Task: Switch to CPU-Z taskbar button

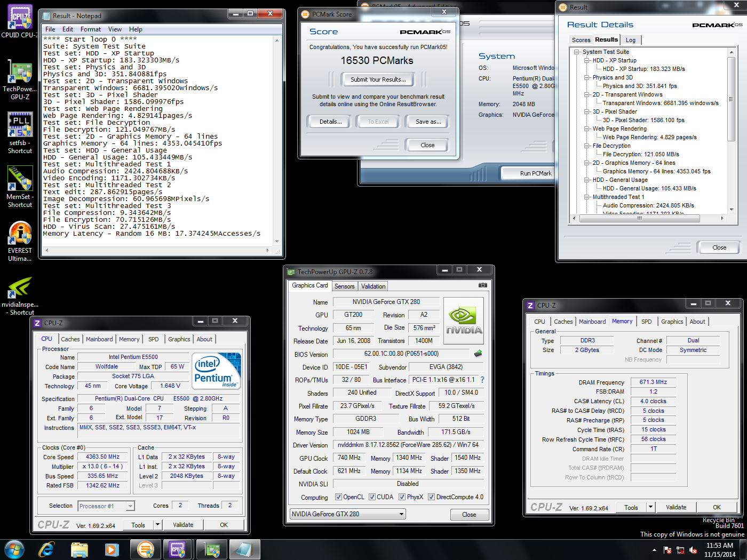Action: (x=178, y=549)
